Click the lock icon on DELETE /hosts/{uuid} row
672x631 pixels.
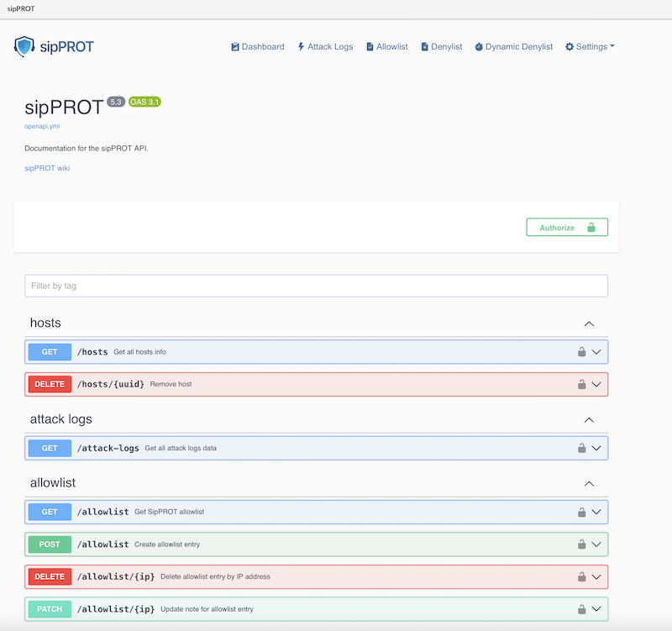pyautogui.click(x=581, y=385)
